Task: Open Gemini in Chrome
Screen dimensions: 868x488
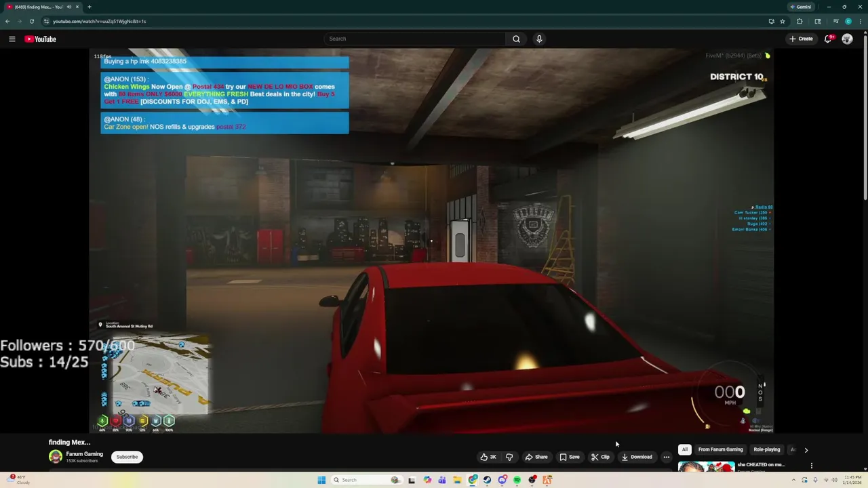Action: pyautogui.click(x=800, y=7)
